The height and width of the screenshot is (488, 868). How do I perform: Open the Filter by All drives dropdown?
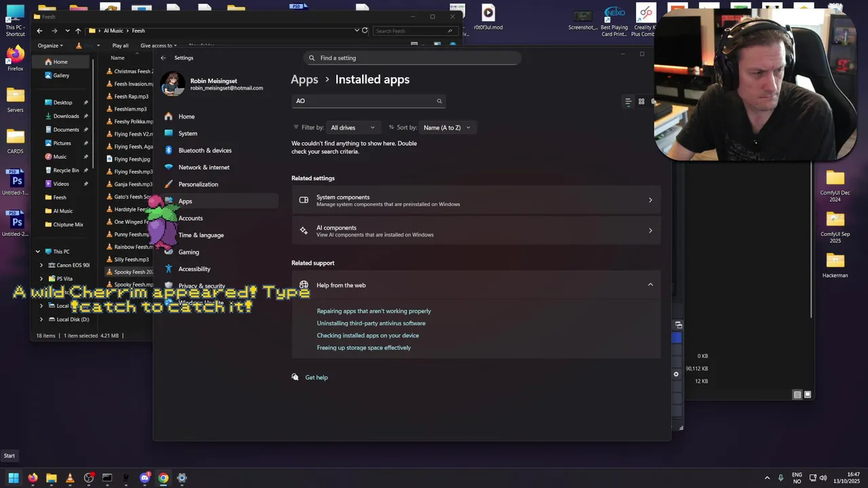tap(353, 127)
